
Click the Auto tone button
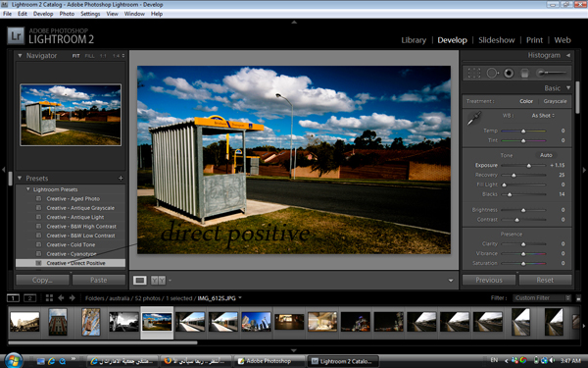pos(546,155)
